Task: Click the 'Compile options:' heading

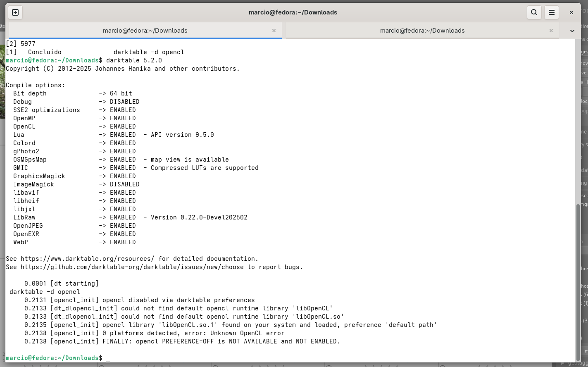Action: (x=36, y=85)
